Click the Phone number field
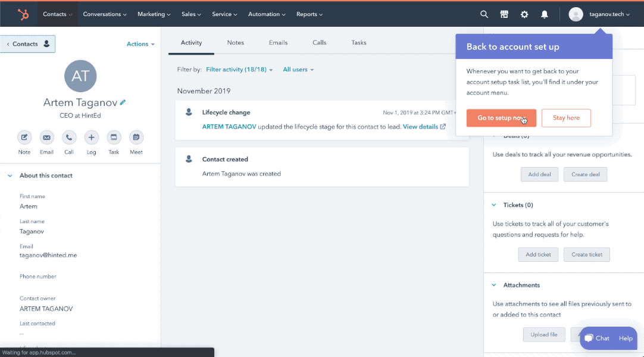The image size is (644, 357). 38,277
